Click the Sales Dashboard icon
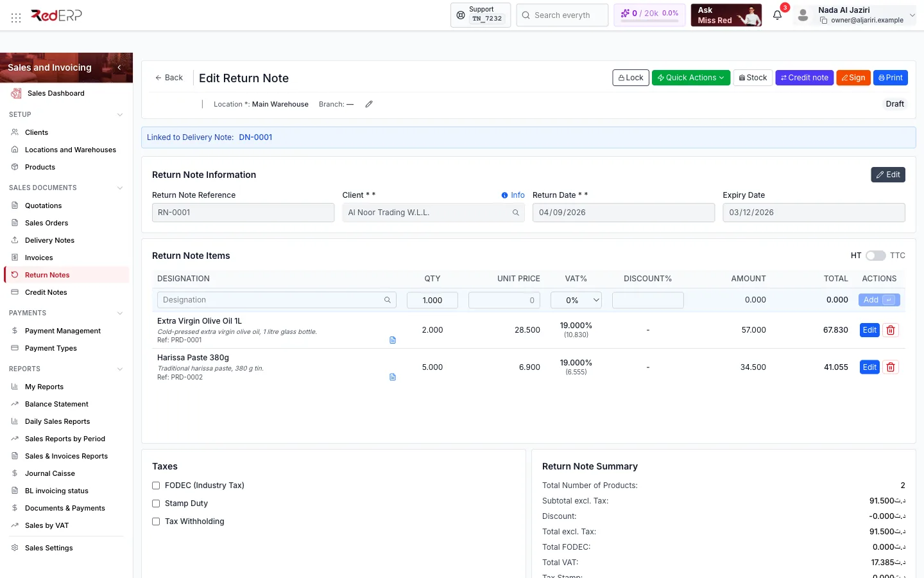This screenshot has width=924, height=578. coord(16,93)
